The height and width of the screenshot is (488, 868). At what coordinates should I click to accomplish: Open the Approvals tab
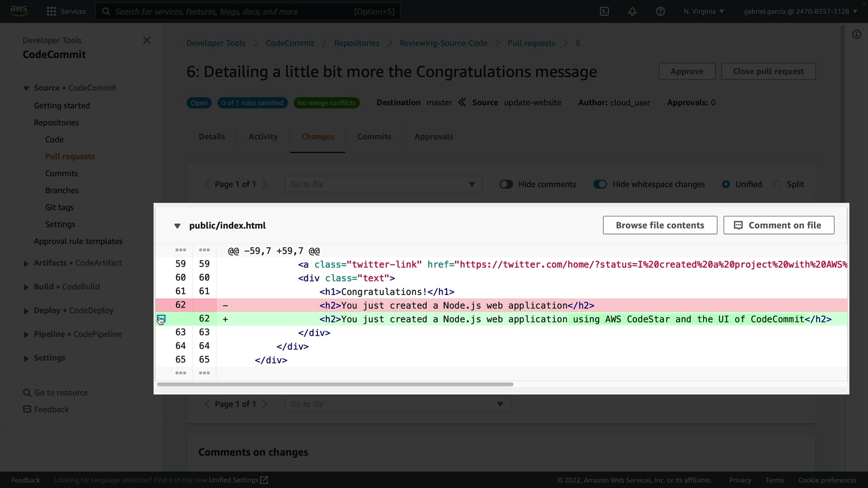tap(434, 136)
